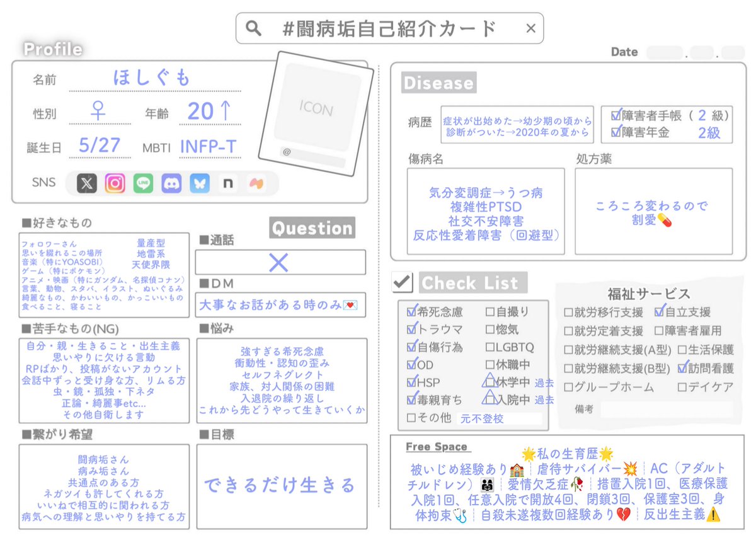Toggle the 希死念慮 checkbox
Viewport: 756px width, 540px height.
pyautogui.click(x=412, y=311)
